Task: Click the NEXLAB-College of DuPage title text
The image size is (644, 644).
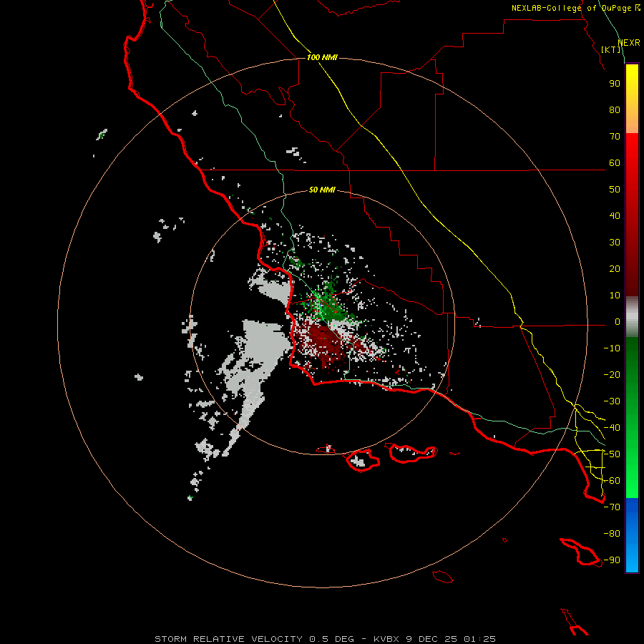Action: pos(571,8)
